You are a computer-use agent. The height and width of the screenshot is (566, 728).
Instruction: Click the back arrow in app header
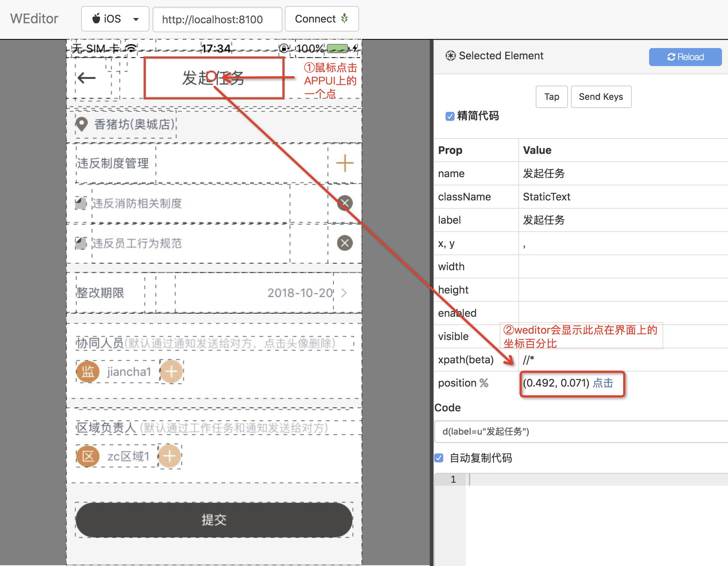[87, 78]
